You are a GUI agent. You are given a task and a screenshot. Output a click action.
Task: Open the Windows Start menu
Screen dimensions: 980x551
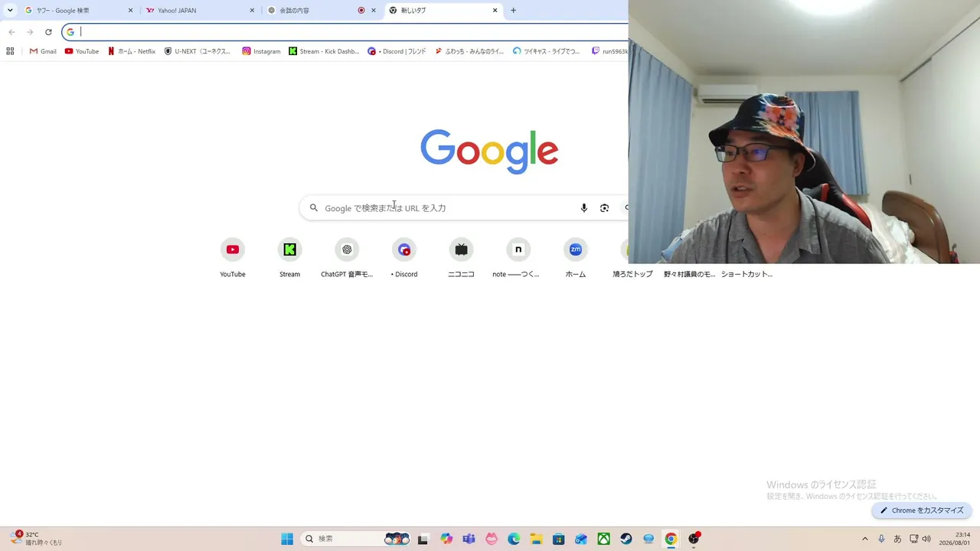pos(287,539)
